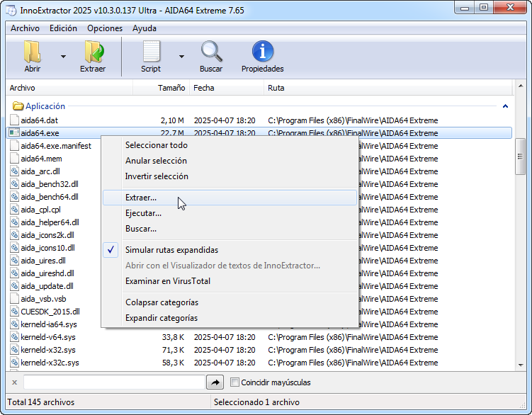Select the CUESDK_2015.dll file icon

pos(14,312)
